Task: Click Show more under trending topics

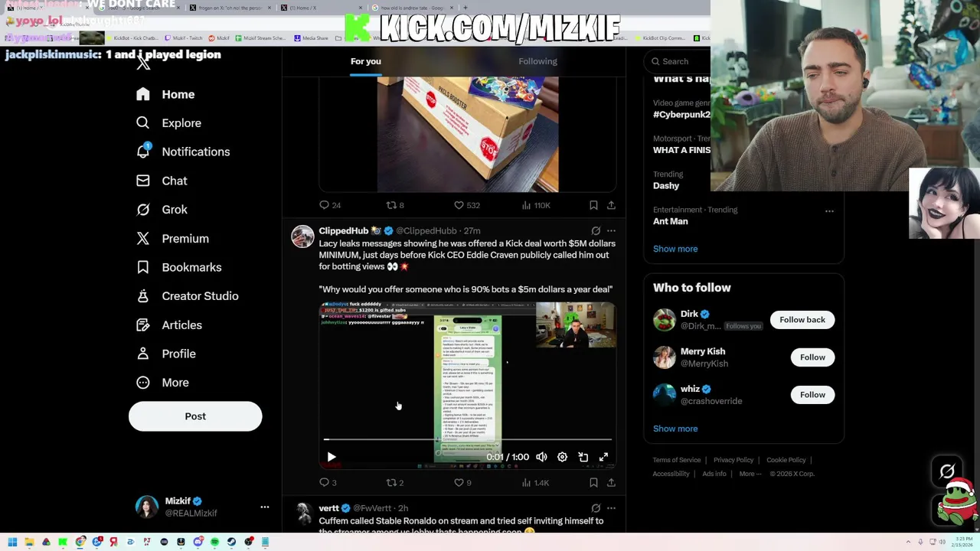Action: point(675,249)
